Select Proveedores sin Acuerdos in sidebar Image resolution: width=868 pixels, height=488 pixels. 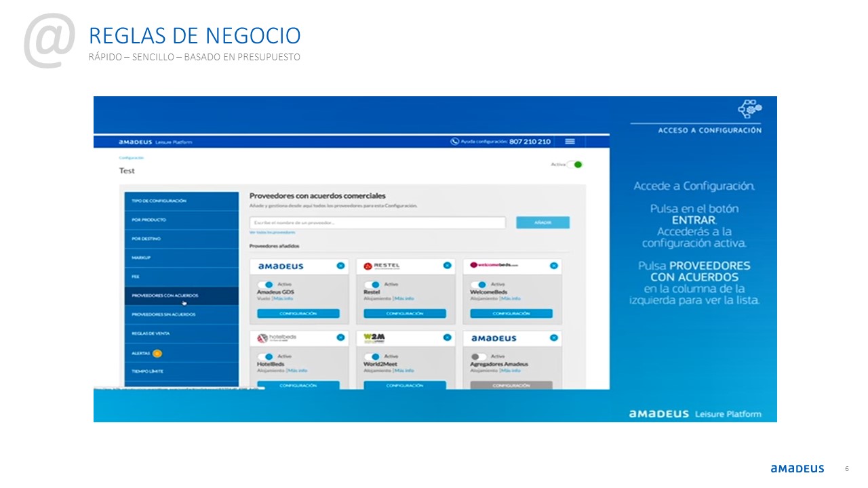tap(181, 314)
